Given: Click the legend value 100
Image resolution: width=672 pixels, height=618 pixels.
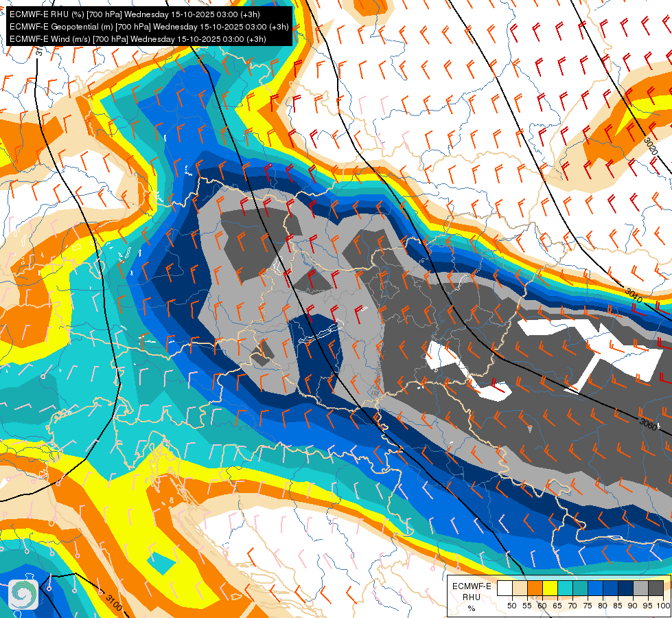Looking at the screenshot, I should point(663,606).
